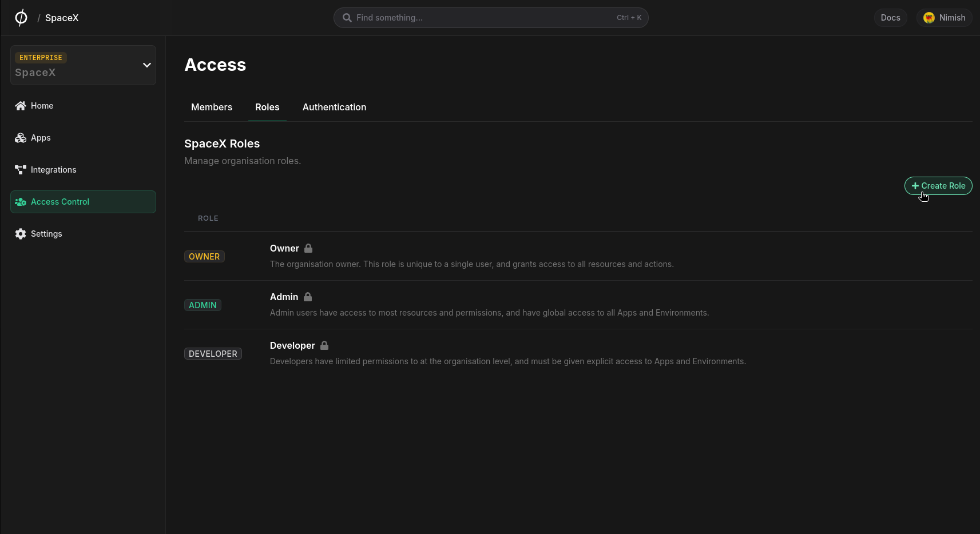Click the Create Role button
The height and width of the screenshot is (534, 980).
(x=938, y=186)
